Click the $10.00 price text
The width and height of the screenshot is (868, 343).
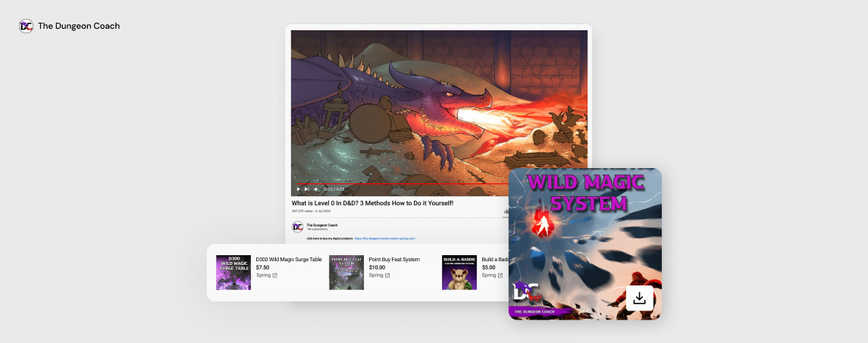coord(377,267)
